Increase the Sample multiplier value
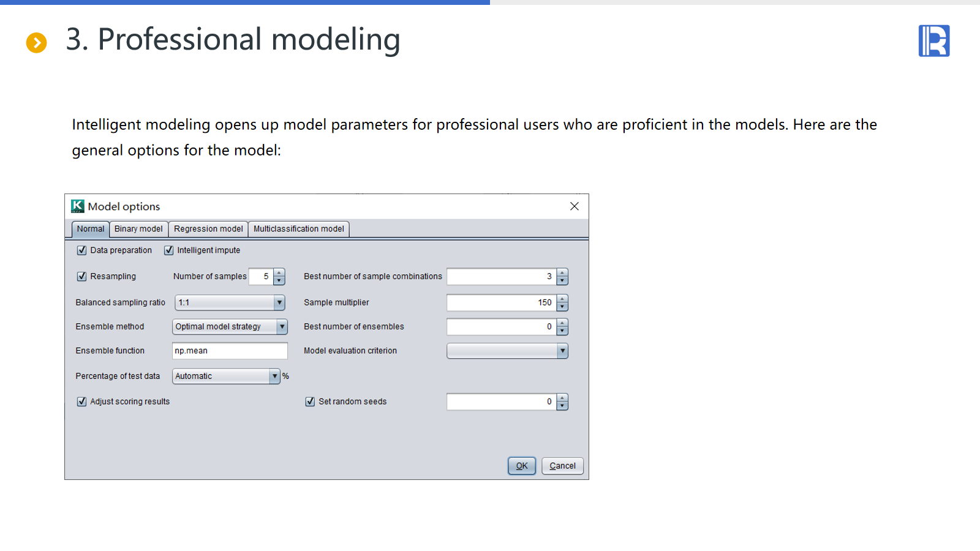Viewport: 980px width, 551px height. (x=562, y=299)
